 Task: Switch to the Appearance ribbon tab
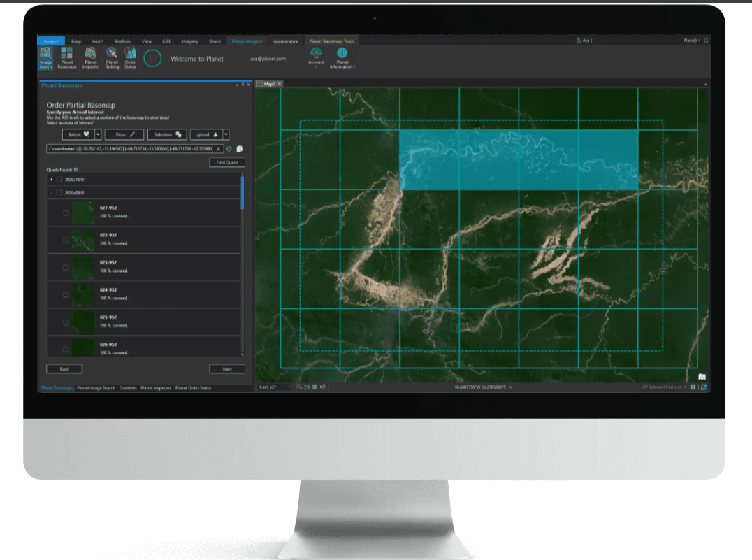point(286,41)
